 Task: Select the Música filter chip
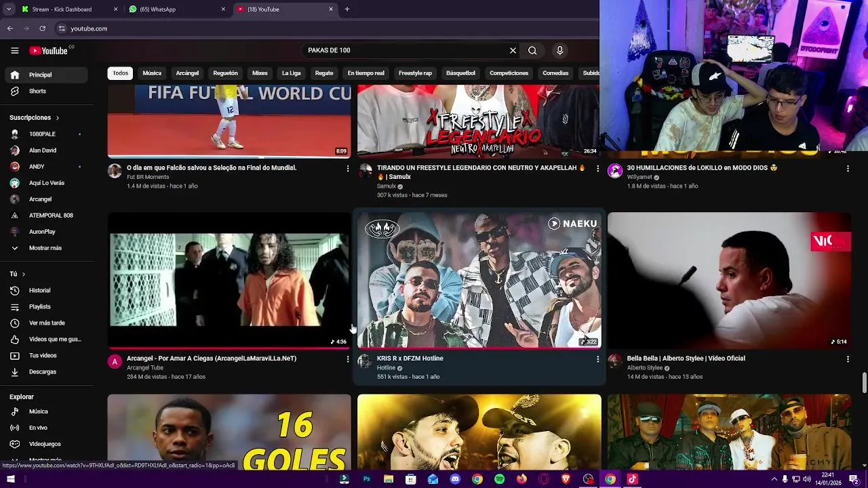click(x=152, y=73)
